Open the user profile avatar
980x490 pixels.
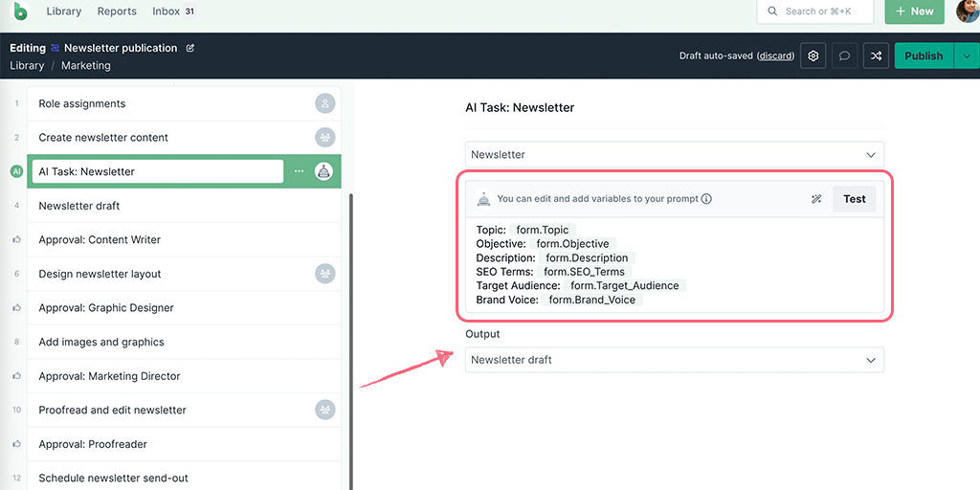(x=968, y=11)
